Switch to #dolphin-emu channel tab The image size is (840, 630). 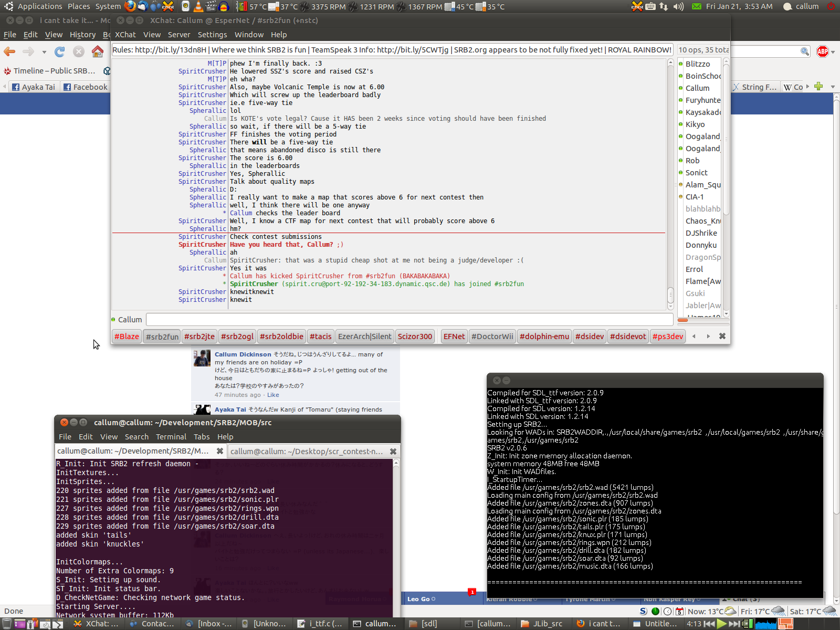(544, 337)
